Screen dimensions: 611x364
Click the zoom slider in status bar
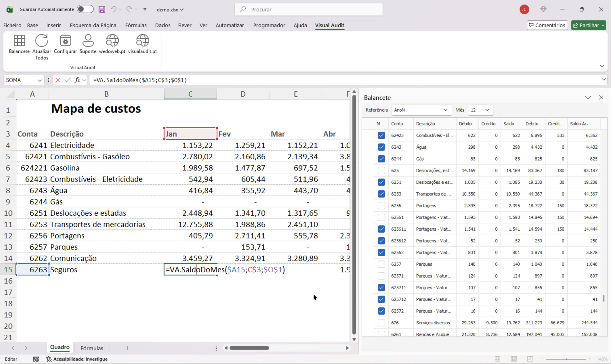coord(566,359)
